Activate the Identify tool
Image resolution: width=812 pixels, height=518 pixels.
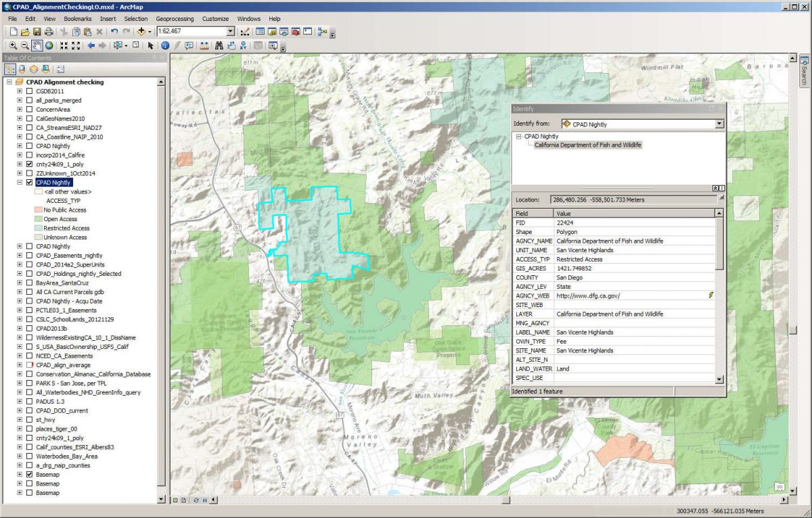pos(164,45)
